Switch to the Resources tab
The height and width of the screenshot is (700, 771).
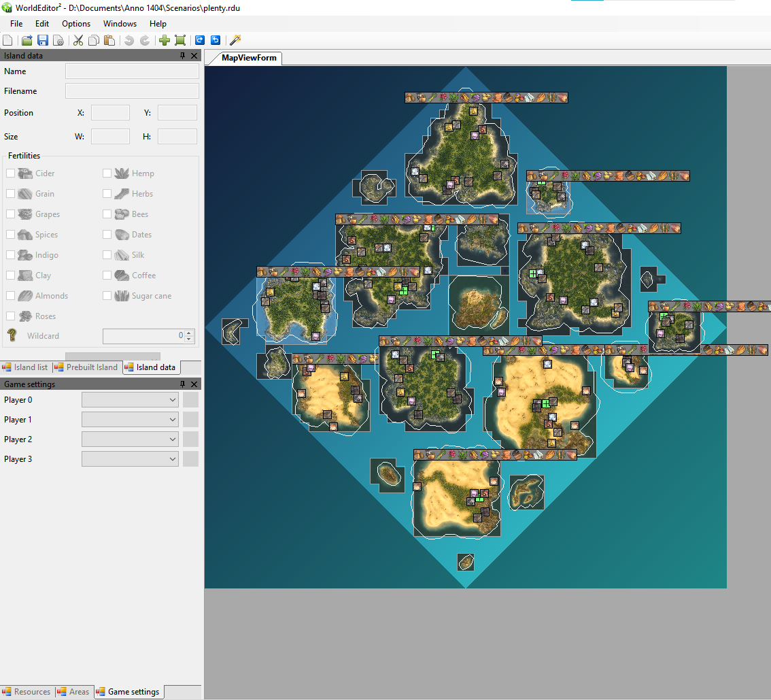coord(27,692)
